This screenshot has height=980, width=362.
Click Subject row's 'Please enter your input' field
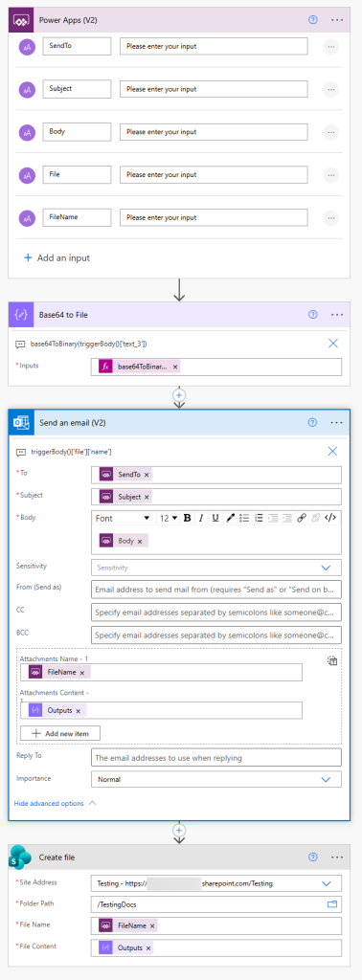pos(214,89)
